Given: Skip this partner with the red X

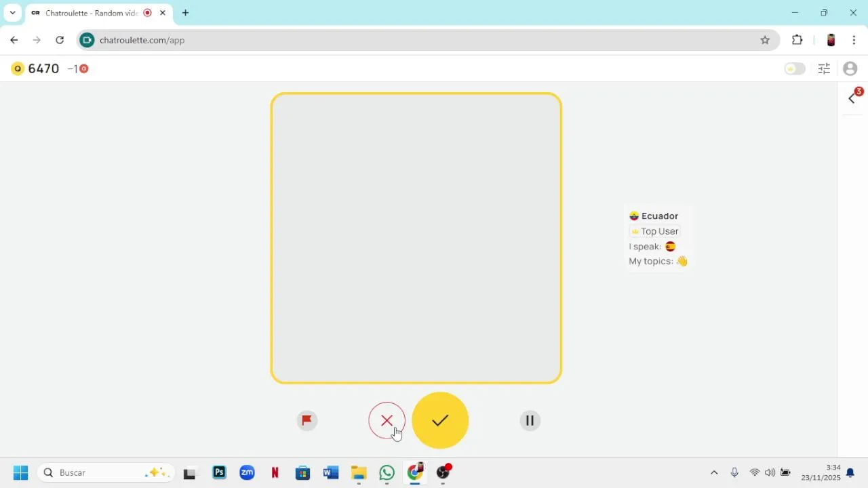Looking at the screenshot, I should 387,421.
